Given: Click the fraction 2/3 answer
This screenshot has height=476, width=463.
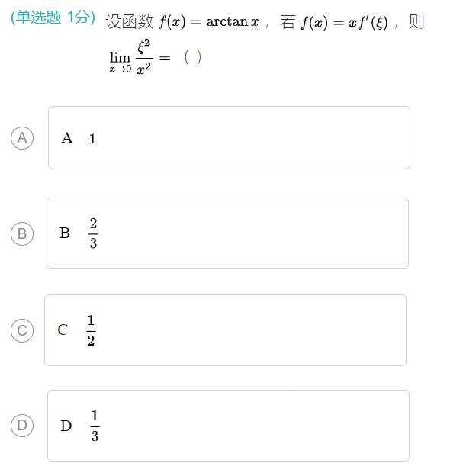Looking at the screenshot, I should (x=93, y=233).
